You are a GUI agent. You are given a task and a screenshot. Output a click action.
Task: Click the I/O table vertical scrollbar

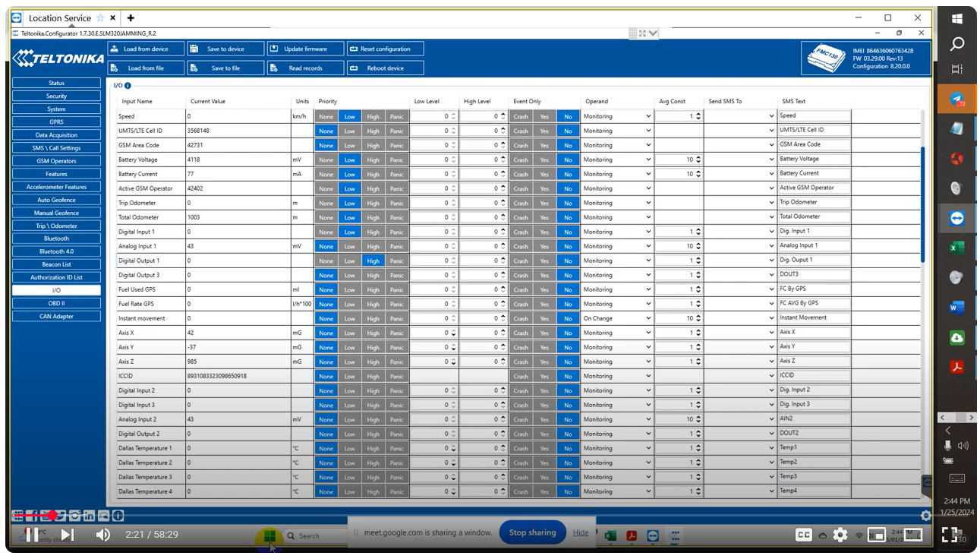pyautogui.click(x=923, y=205)
